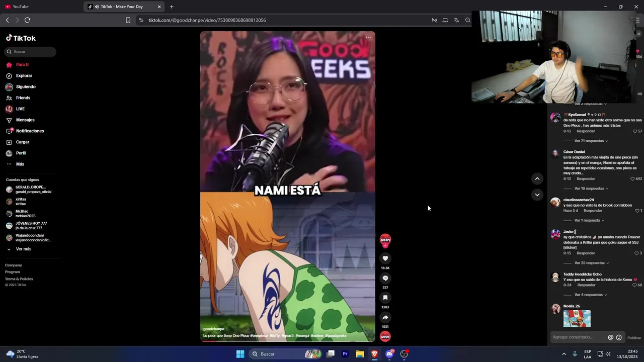Open the Más menu in the sidebar
Viewport: 644px width, 362px height.
(20, 164)
